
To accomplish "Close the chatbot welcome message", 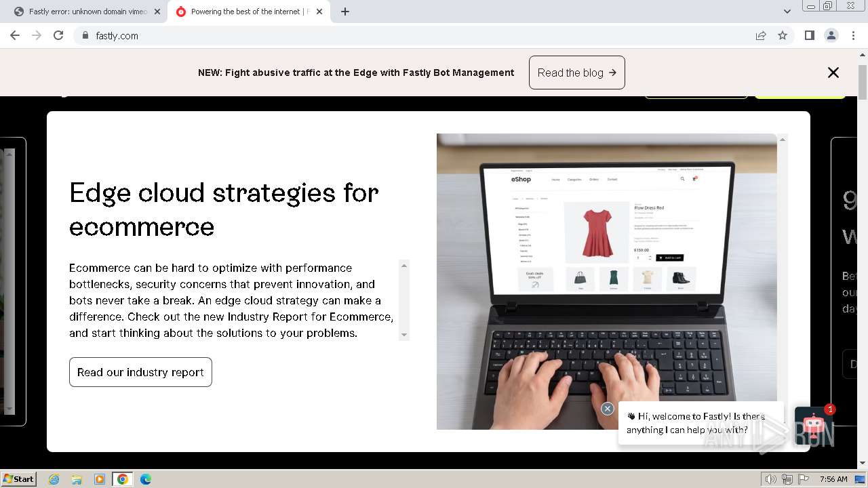I will coord(608,409).
